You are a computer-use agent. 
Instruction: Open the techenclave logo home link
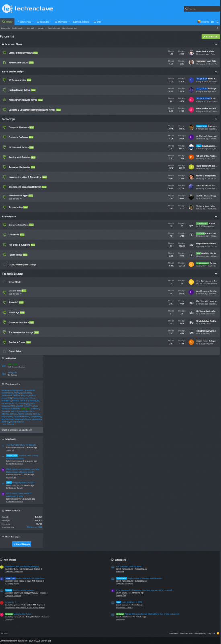(x=28, y=8)
